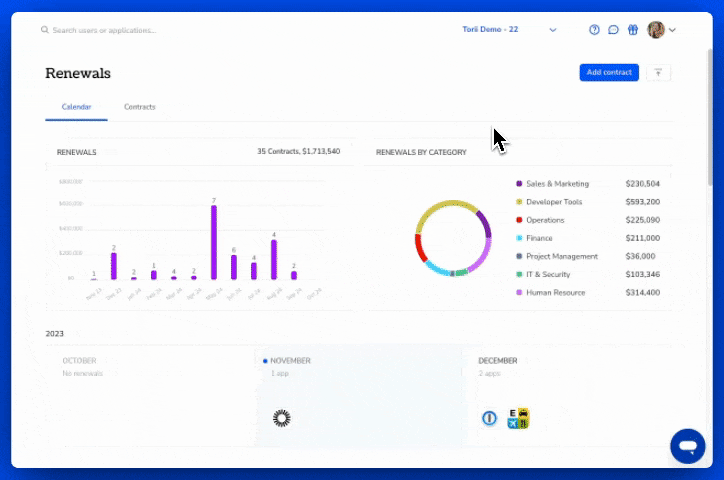Image resolution: width=724 pixels, height=480 pixels.
Task: Click the 1Password app icon in December
Action: click(x=489, y=419)
